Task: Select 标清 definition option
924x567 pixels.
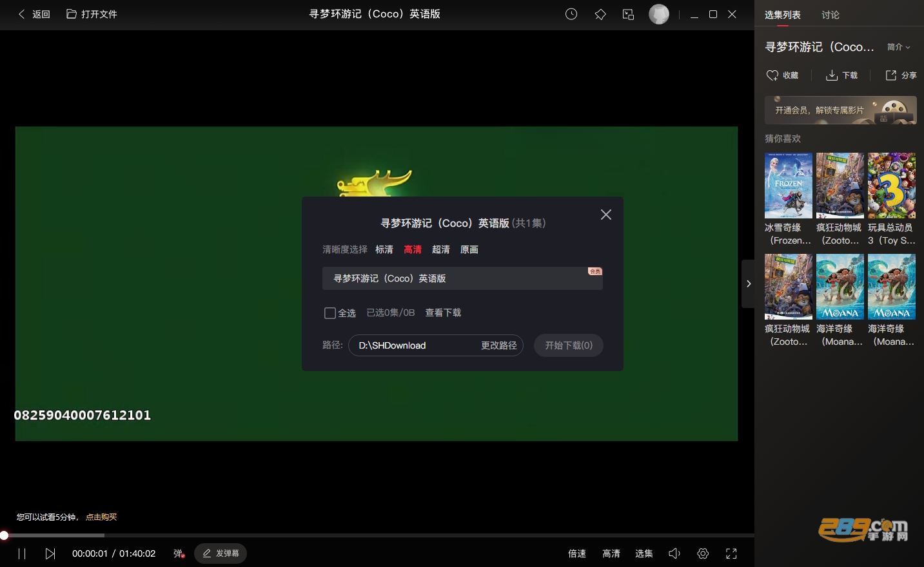Action: [x=384, y=249]
